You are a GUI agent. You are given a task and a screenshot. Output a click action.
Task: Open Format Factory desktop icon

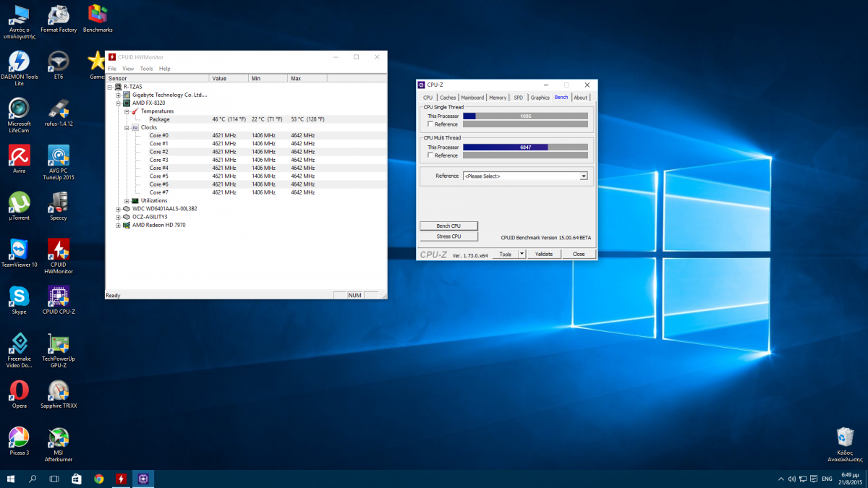click(59, 20)
